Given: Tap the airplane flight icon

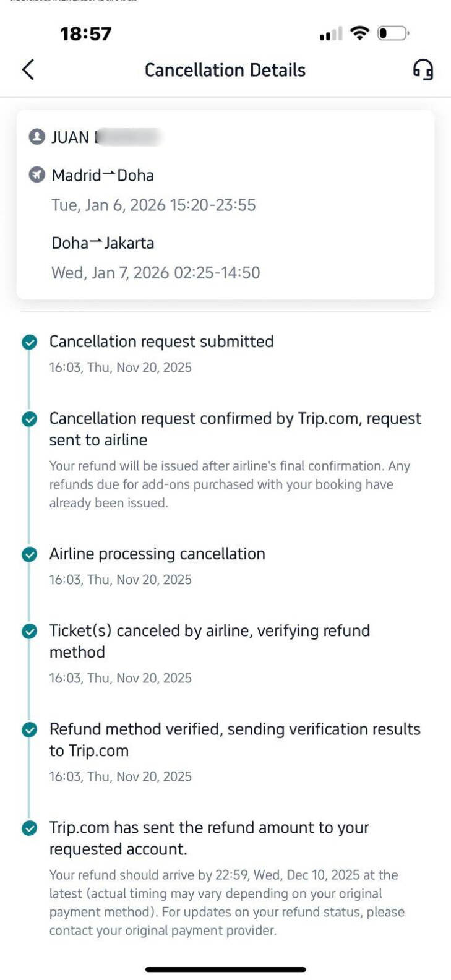Looking at the screenshot, I should point(37,175).
